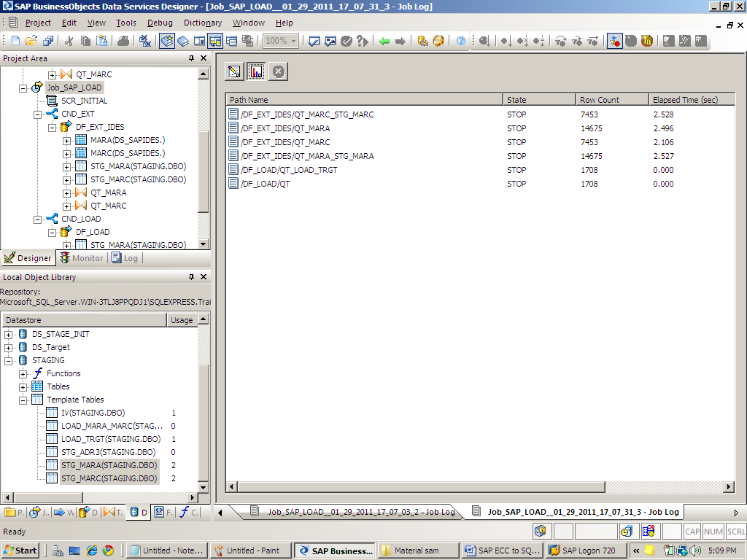The height and width of the screenshot is (560, 747).
Task: Open the Dictionary menu
Action: pos(203,23)
